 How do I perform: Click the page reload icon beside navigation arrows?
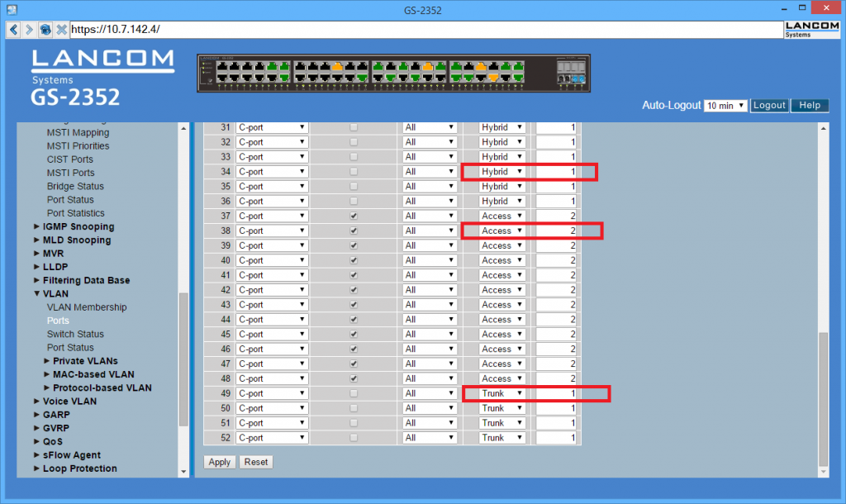click(45, 30)
